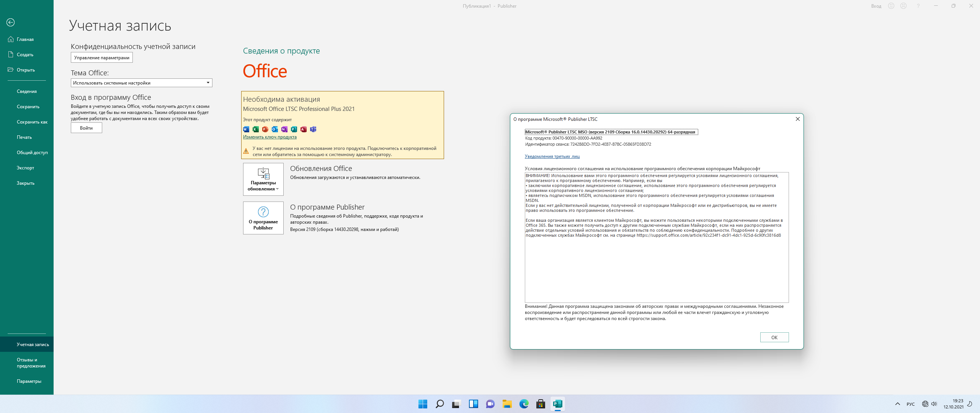980x413 pixels.
Task: Open Отзывы и предложения in the sidebar
Action: [x=27, y=363]
